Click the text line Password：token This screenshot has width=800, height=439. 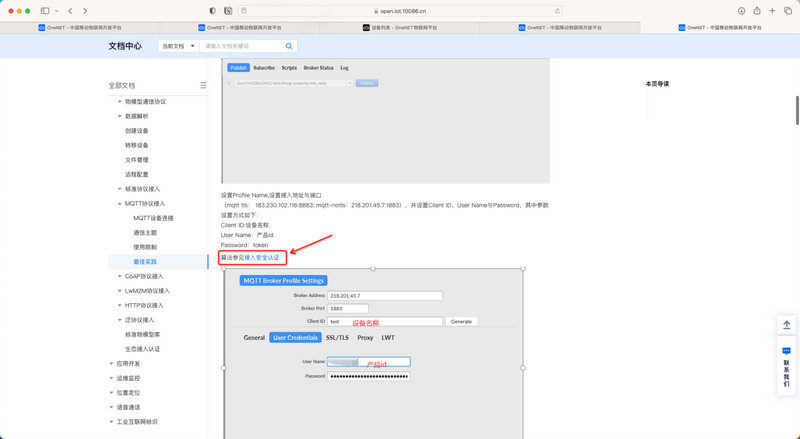coord(244,245)
